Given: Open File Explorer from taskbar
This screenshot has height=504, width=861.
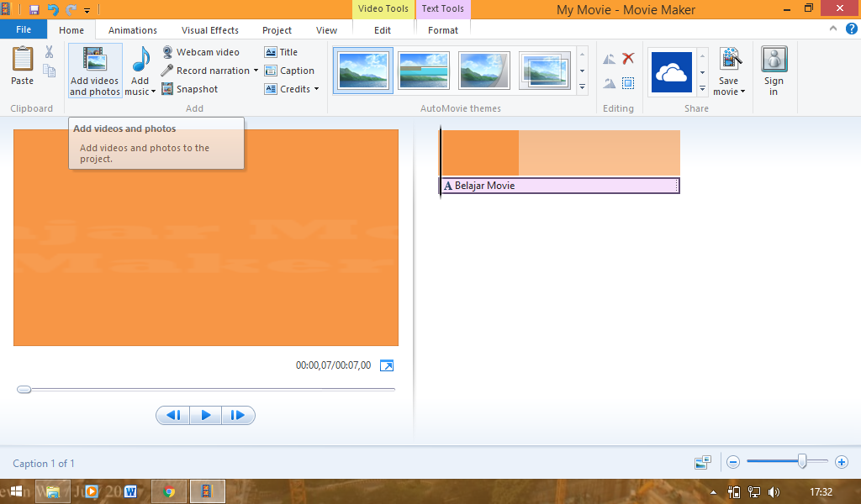Looking at the screenshot, I should tap(53, 491).
